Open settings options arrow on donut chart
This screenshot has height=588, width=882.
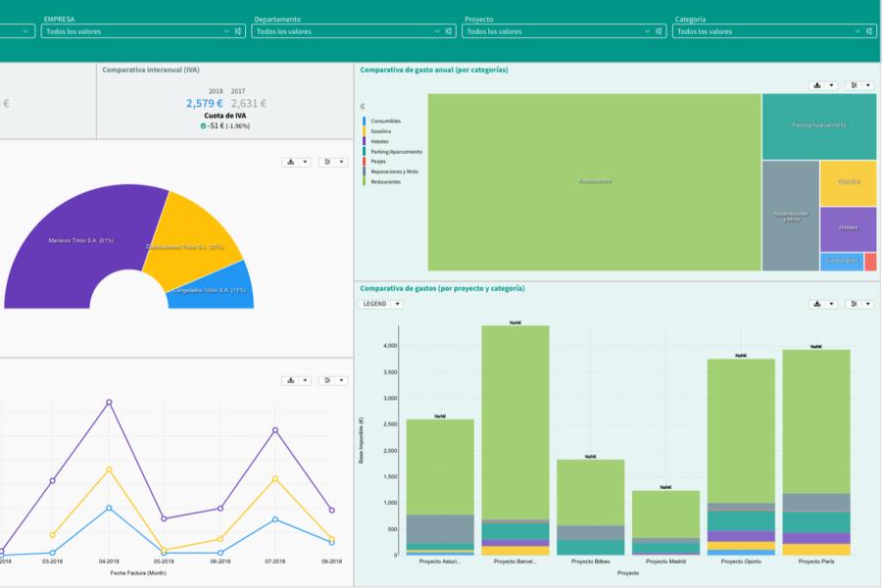(x=341, y=162)
